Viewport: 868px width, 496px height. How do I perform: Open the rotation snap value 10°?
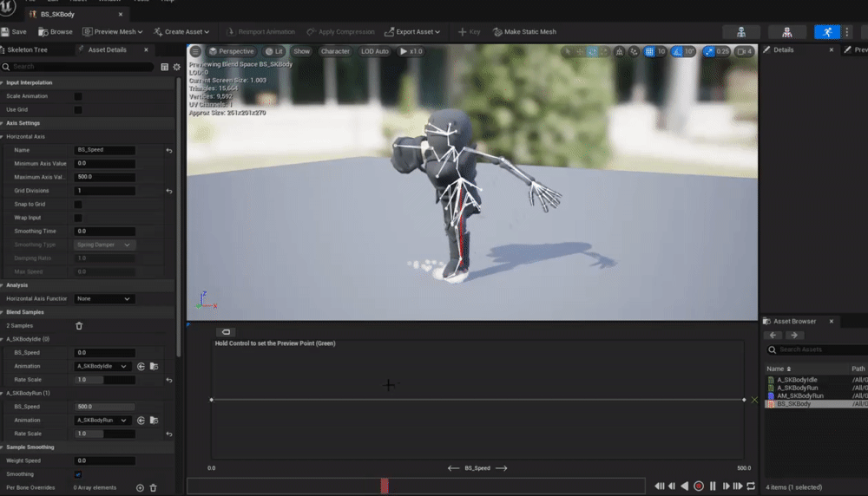[689, 51]
